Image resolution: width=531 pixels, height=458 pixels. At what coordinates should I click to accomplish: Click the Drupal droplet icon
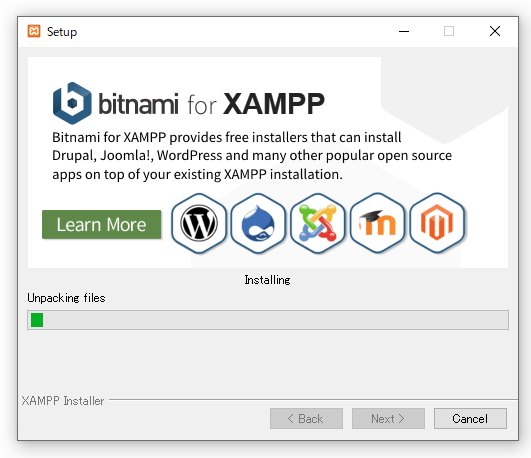pos(258,223)
